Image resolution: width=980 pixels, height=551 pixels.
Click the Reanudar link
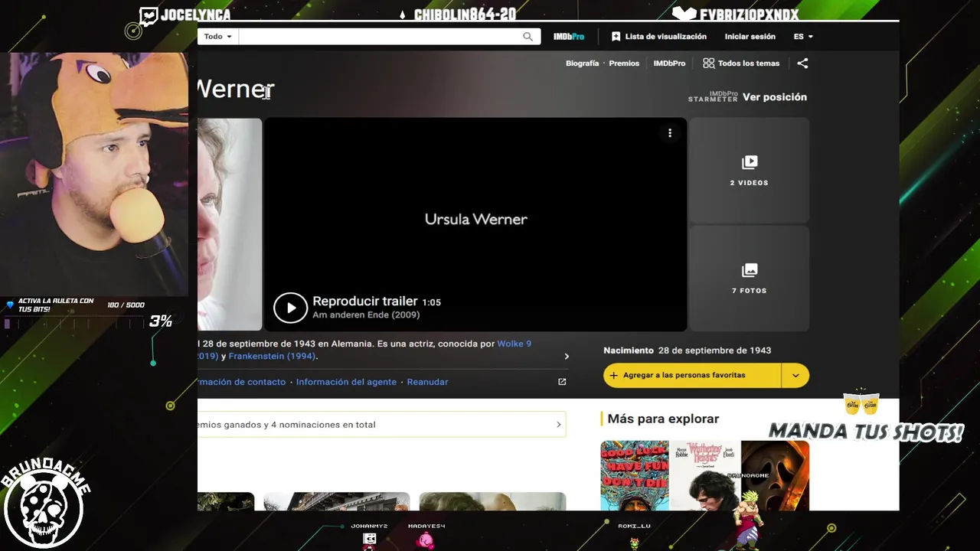pos(428,382)
